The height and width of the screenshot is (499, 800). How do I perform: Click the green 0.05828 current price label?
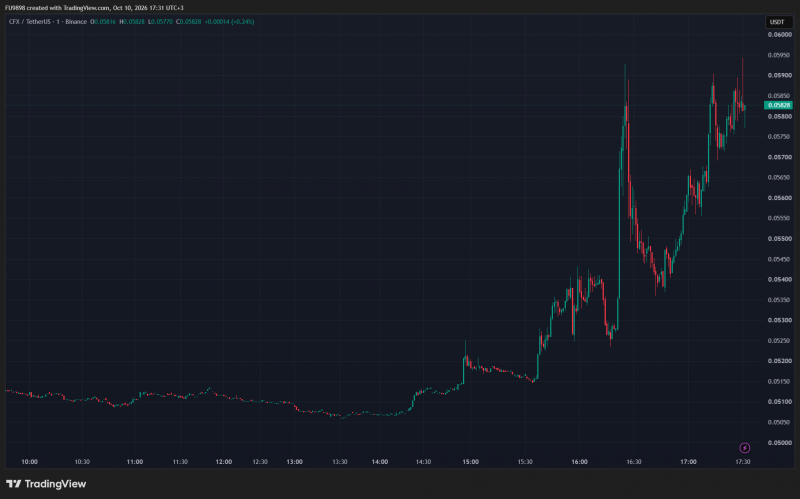click(x=778, y=105)
